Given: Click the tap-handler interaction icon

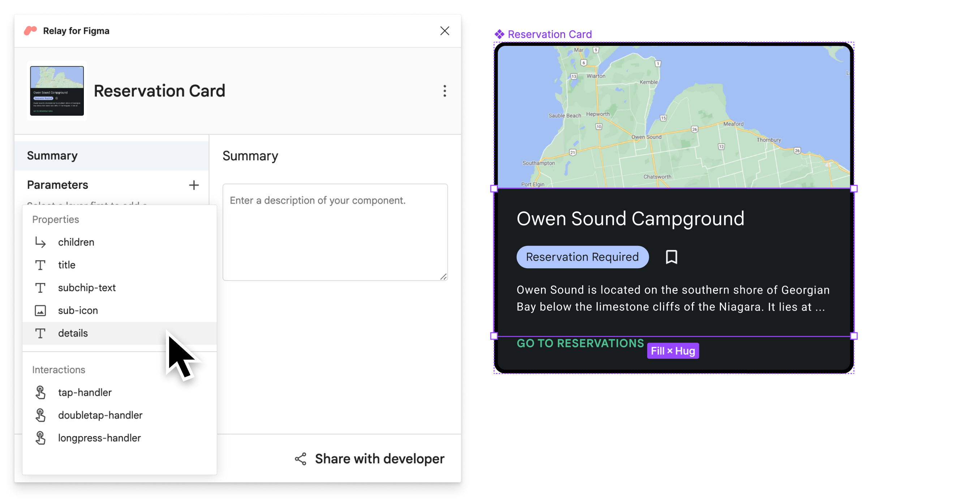Looking at the screenshot, I should coord(40,392).
